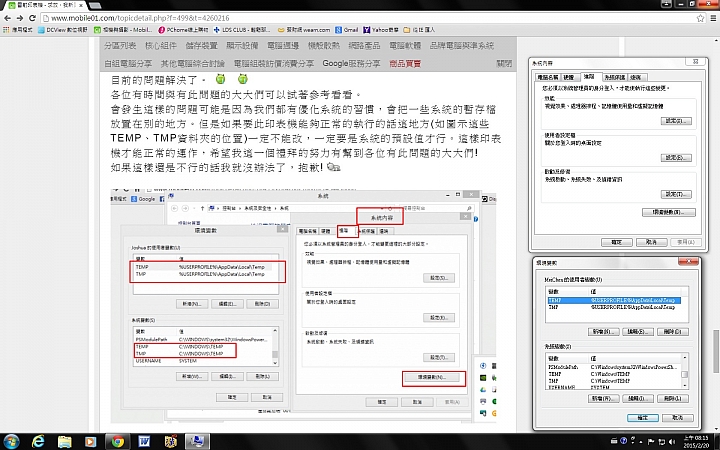Open Windows Media Player from the taskbar
This screenshot has width=720, height=450.
click(x=90, y=442)
